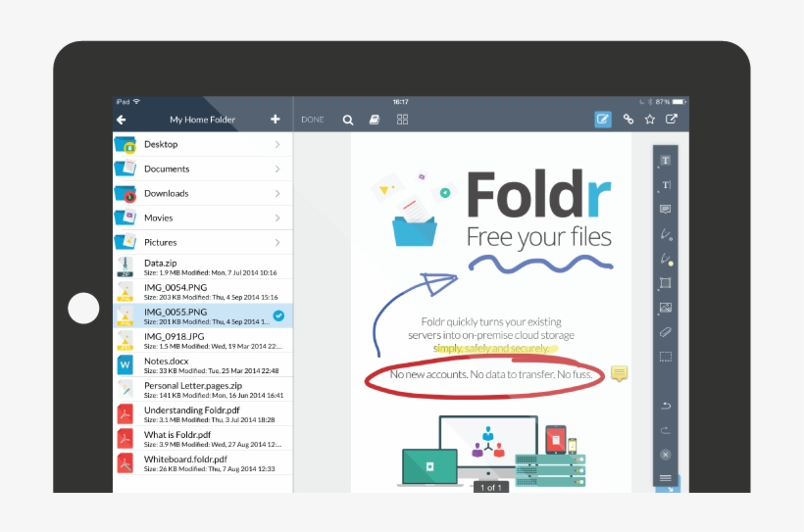
Task: Tap the DONE button
Action: 313,120
